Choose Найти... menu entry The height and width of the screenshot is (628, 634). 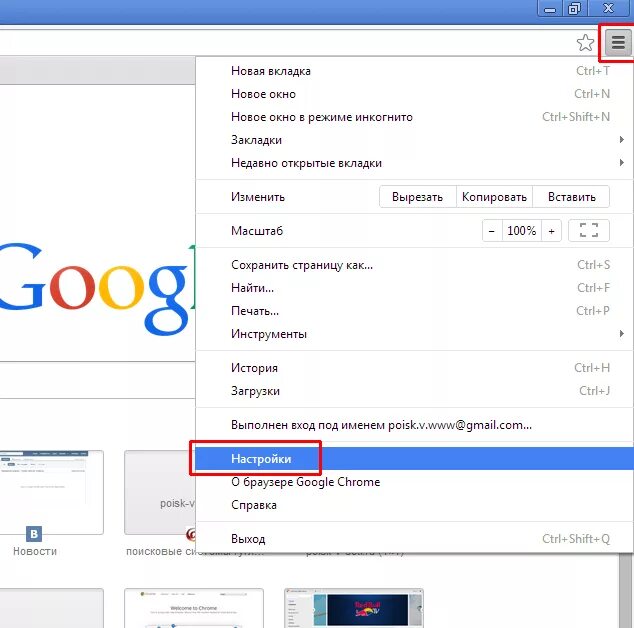(x=414, y=288)
